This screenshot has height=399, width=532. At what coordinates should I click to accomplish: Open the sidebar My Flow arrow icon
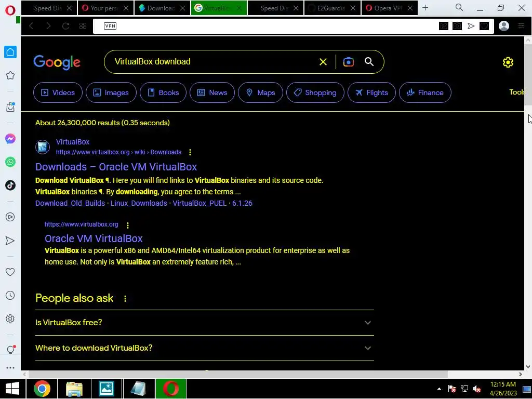point(10,241)
